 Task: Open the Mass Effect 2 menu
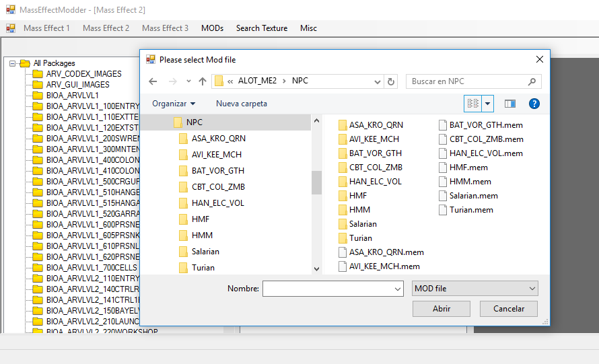pos(106,28)
